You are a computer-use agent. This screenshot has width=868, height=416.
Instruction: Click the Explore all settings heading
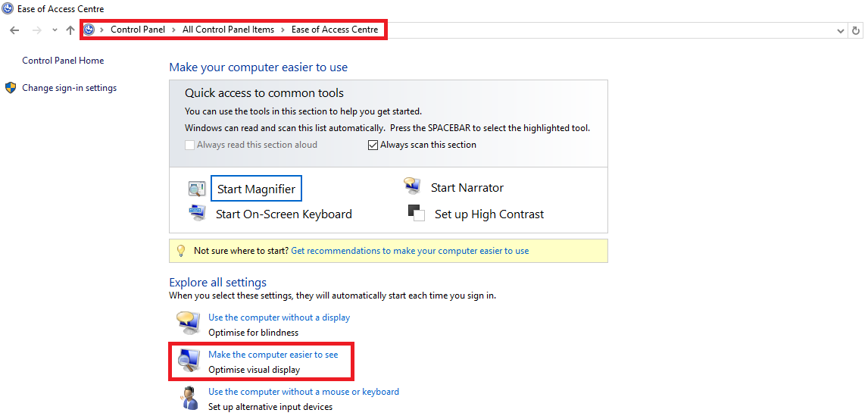217,283
